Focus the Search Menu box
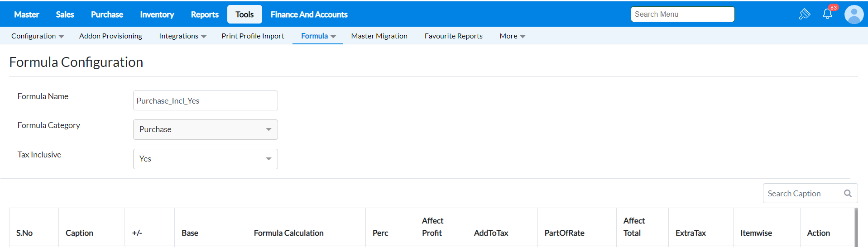The image size is (868, 247). point(682,14)
